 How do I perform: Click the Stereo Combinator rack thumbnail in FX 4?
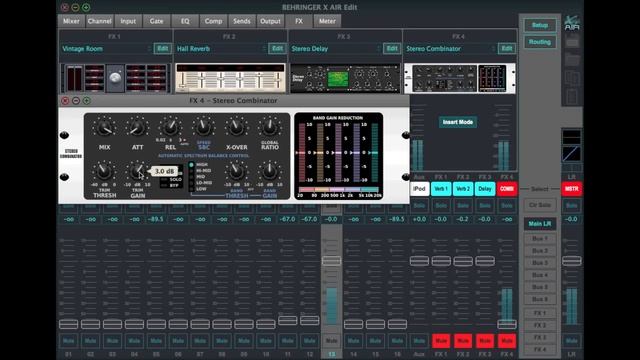[460, 78]
